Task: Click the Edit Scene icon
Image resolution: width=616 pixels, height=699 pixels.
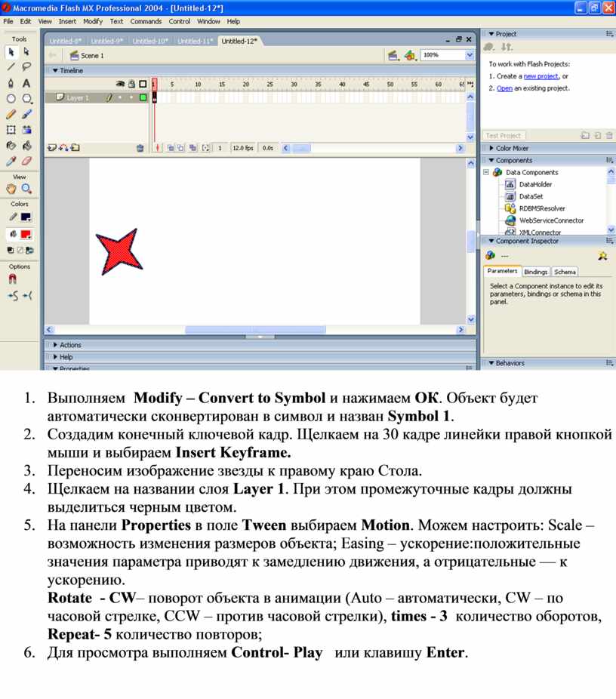Action: coord(393,55)
